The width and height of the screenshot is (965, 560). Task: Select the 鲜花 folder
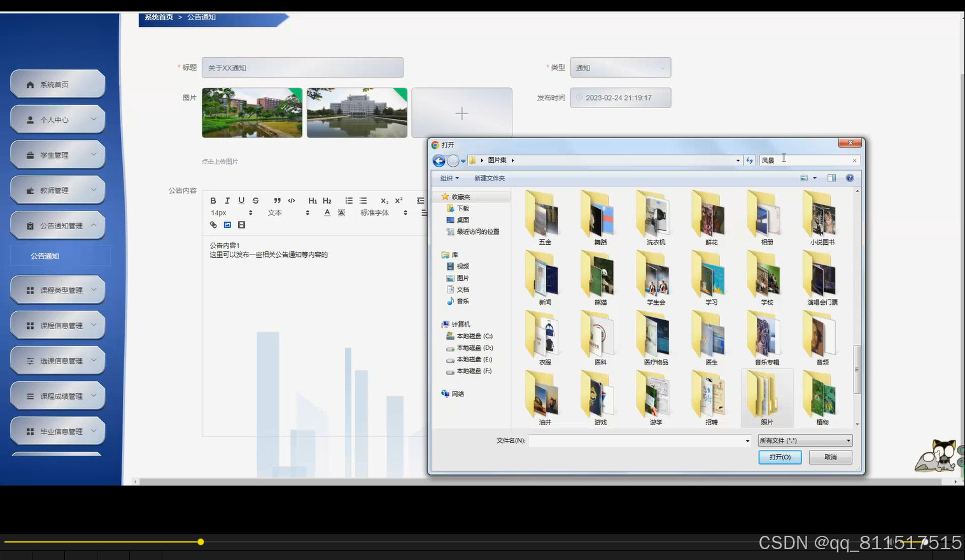pos(712,218)
